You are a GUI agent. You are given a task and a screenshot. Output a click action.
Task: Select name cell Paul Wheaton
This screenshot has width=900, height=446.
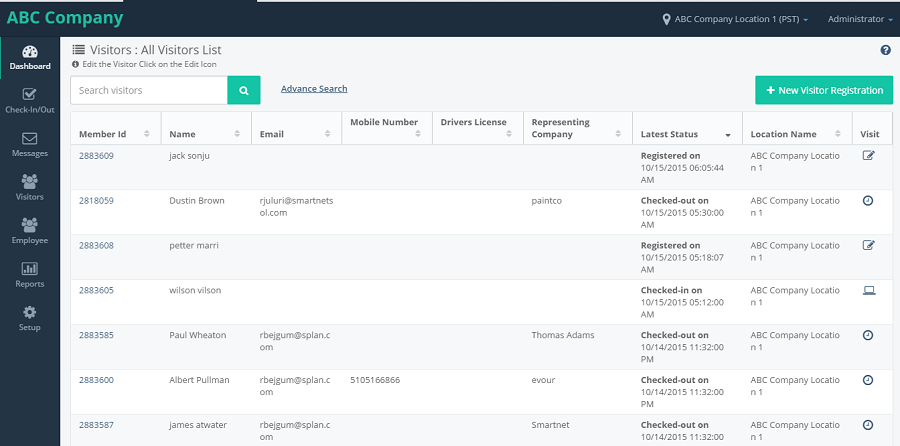[198, 335]
